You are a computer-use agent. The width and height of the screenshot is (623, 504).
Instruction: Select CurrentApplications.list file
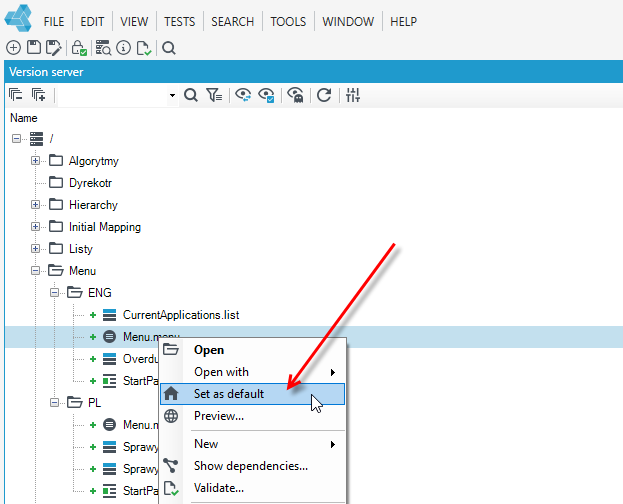[181, 315]
